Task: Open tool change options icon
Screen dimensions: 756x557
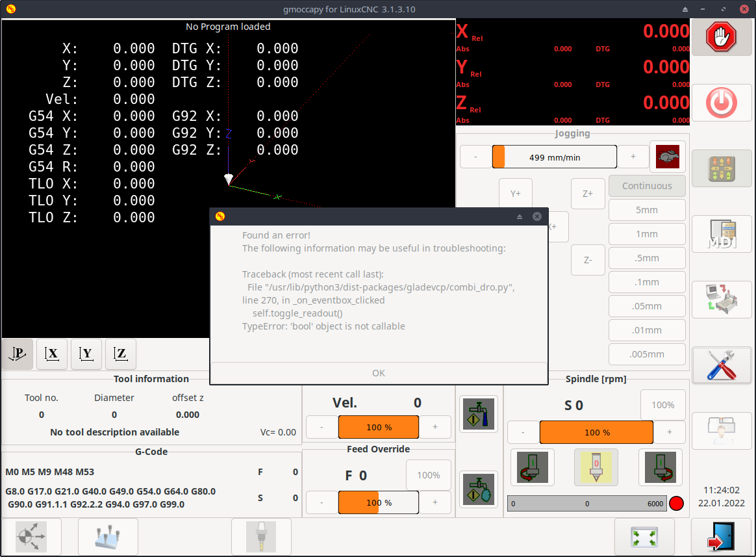Action: [x=261, y=537]
